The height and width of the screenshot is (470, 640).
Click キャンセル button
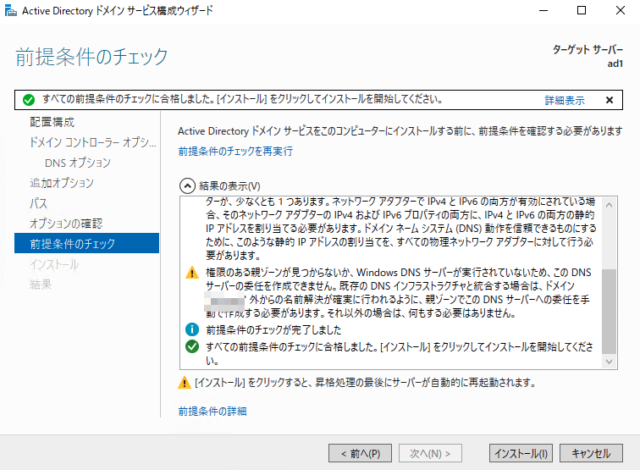tap(591, 453)
